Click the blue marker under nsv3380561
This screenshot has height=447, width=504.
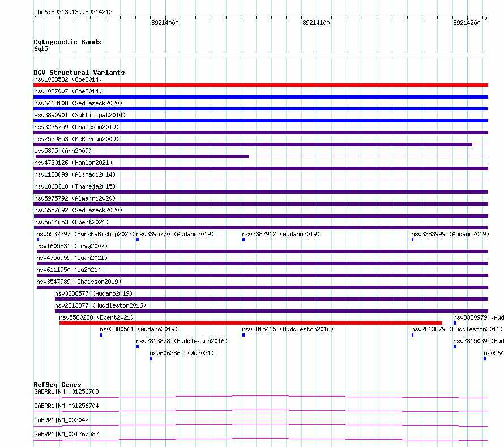click(x=101, y=335)
